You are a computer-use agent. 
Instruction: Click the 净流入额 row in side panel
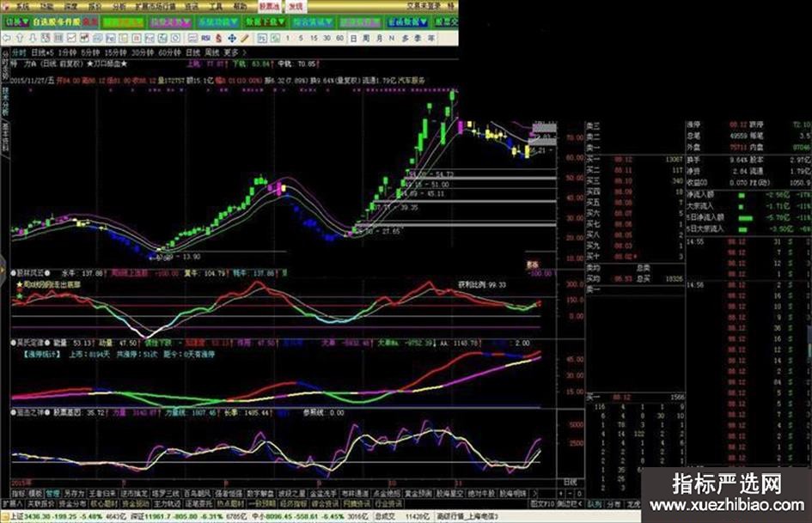[x=748, y=195]
